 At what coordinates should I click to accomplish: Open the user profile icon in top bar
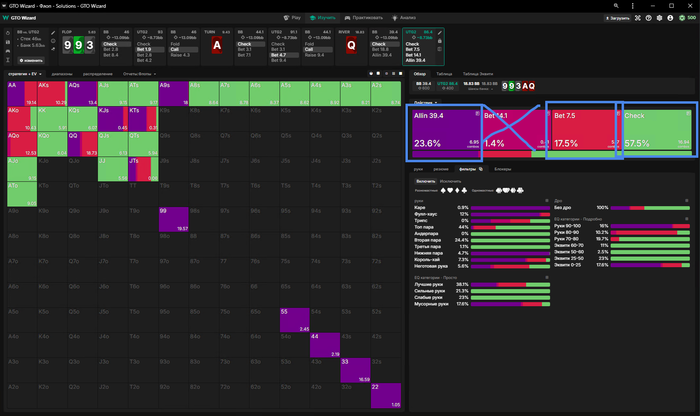(670, 18)
